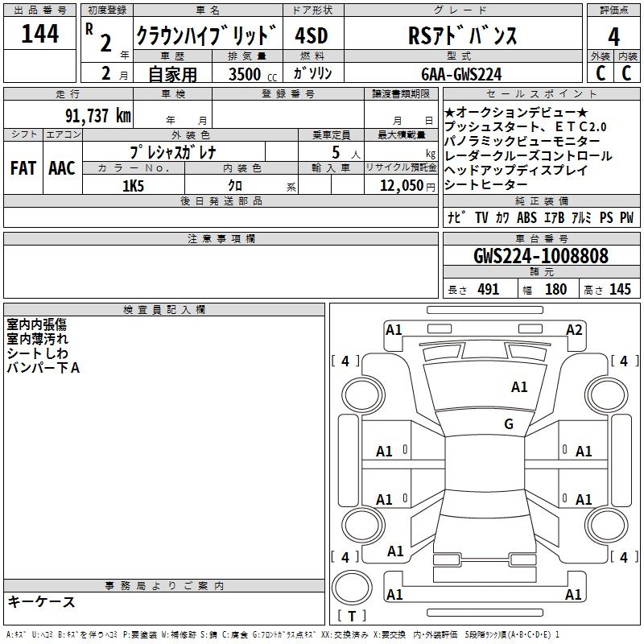
Task: Click the アルミ alloy wheels entry
Action: [x=581, y=217]
